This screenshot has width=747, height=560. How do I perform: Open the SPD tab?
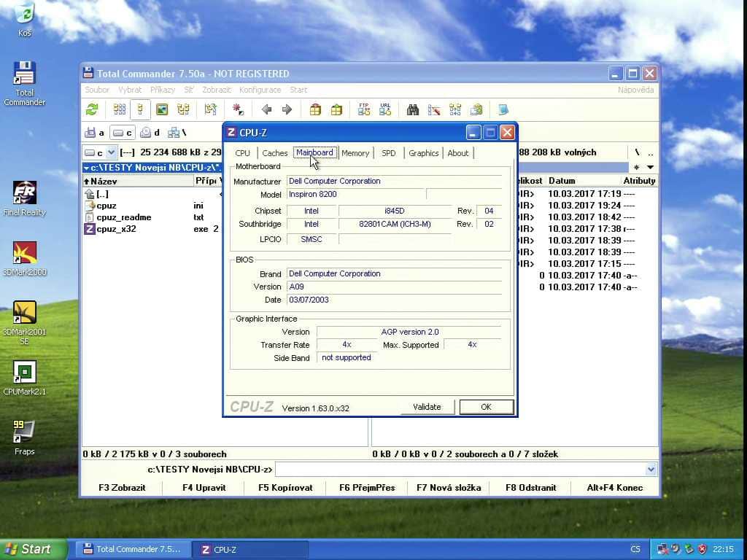coord(389,153)
